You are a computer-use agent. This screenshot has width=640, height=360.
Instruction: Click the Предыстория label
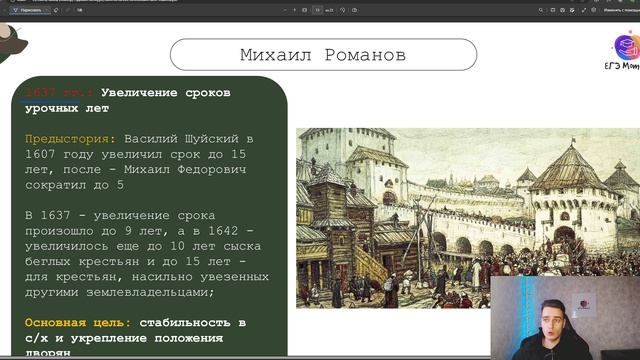[70, 139]
